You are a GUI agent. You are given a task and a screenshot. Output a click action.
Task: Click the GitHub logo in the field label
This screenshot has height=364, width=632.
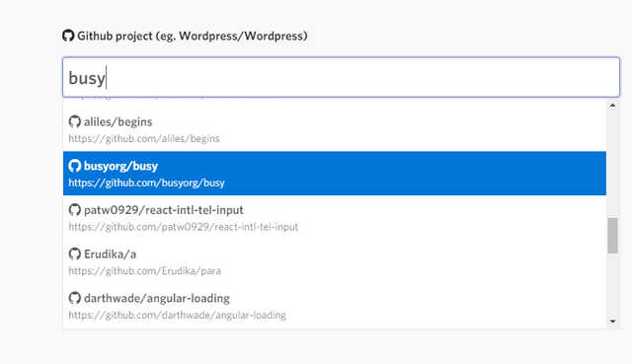click(68, 36)
